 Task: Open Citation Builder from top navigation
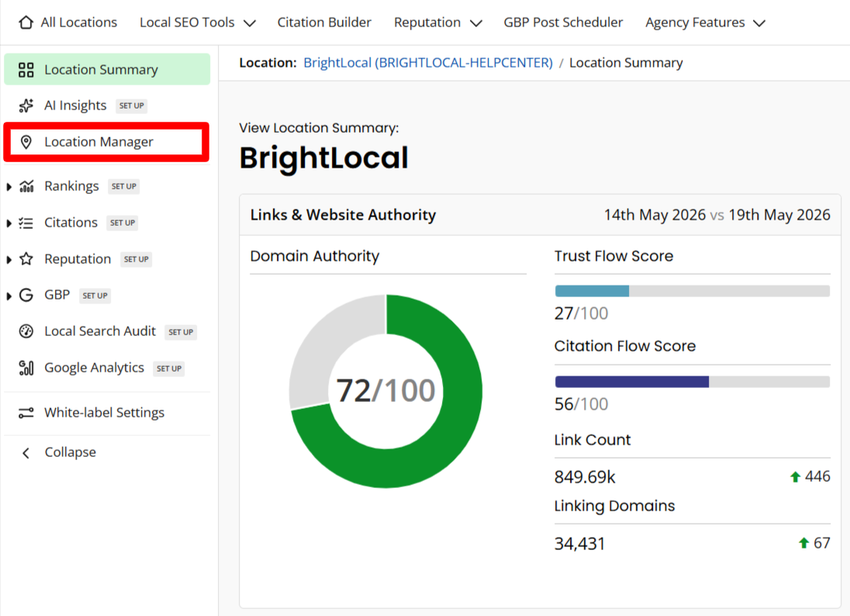(324, 22)
